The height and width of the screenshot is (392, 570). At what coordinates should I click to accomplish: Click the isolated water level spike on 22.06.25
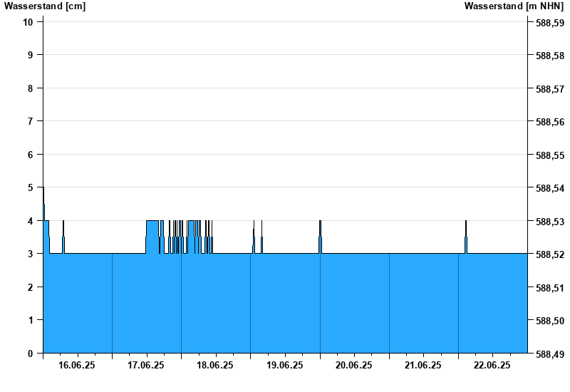coord(466,235)
